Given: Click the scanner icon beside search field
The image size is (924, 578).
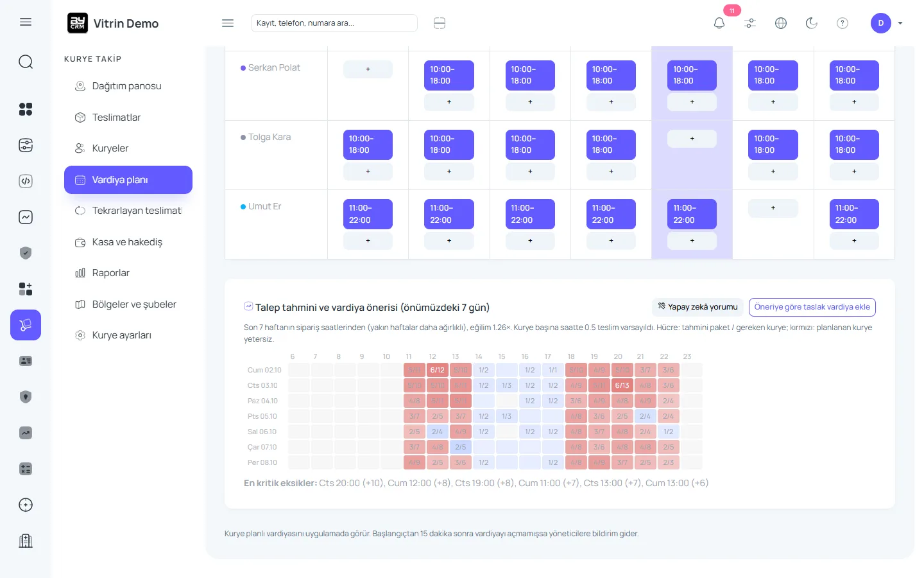Looking at the screenshot, I should [x=440, y=23].
